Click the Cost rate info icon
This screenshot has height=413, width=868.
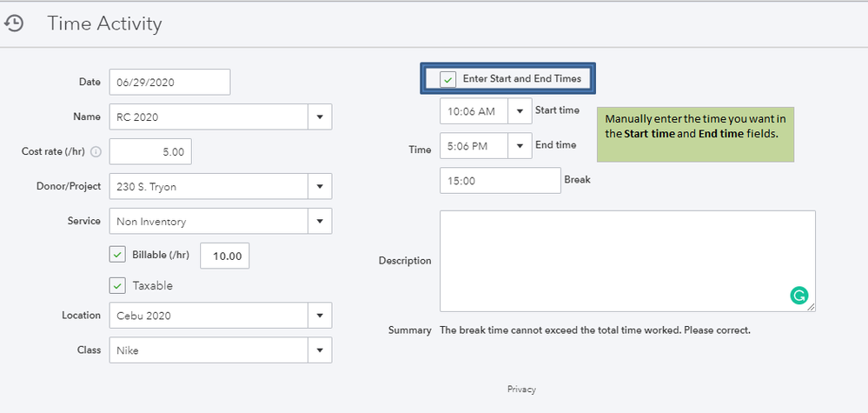tap(96, 152)
